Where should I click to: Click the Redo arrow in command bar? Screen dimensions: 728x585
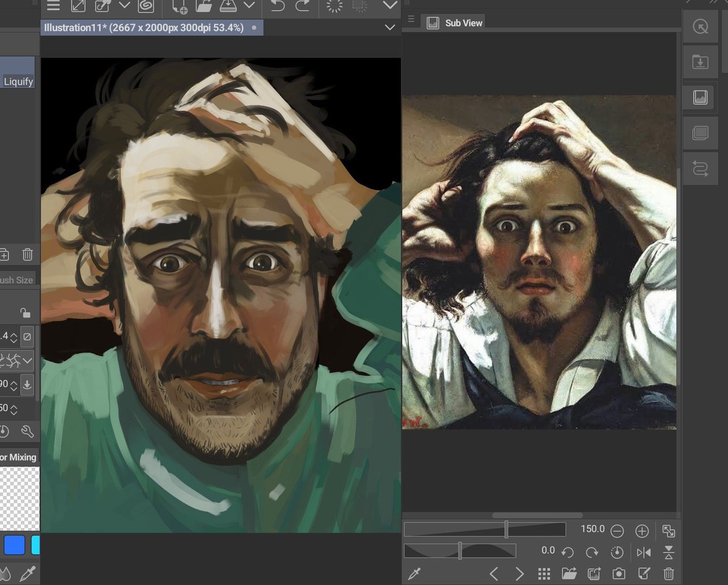[x=302, y=7]
